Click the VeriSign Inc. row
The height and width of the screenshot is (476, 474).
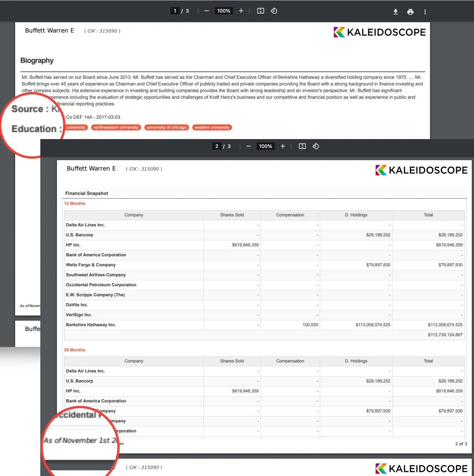pyautogui.click(x=264, y=315)
